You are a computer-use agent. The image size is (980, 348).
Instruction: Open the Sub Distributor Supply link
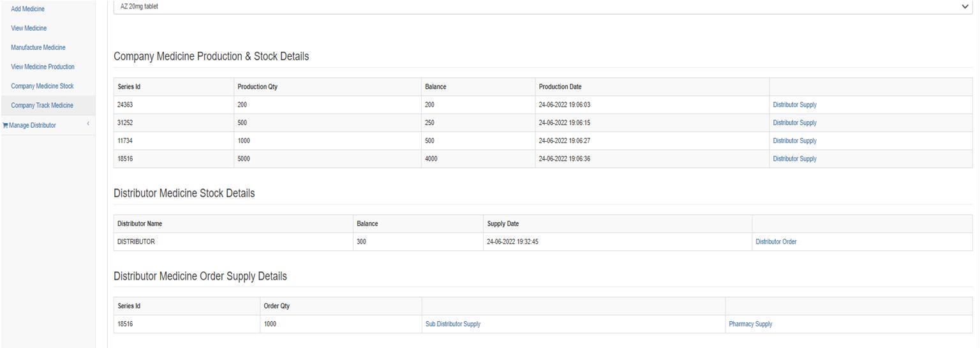point(453,324)
